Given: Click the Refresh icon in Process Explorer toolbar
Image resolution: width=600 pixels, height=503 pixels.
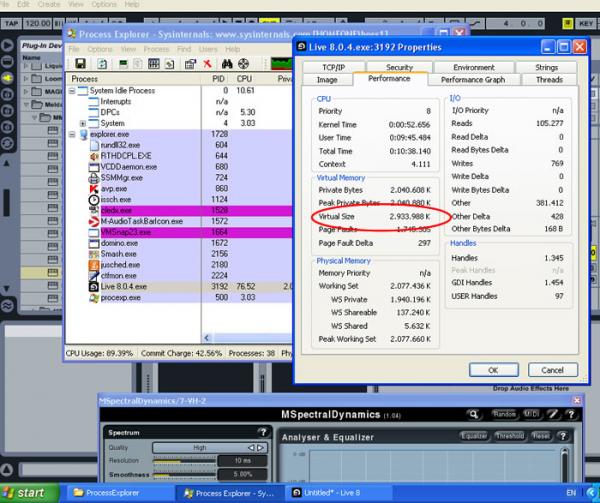Looking at the screenshot, I should pyautogui.click(x=103, y=63).
